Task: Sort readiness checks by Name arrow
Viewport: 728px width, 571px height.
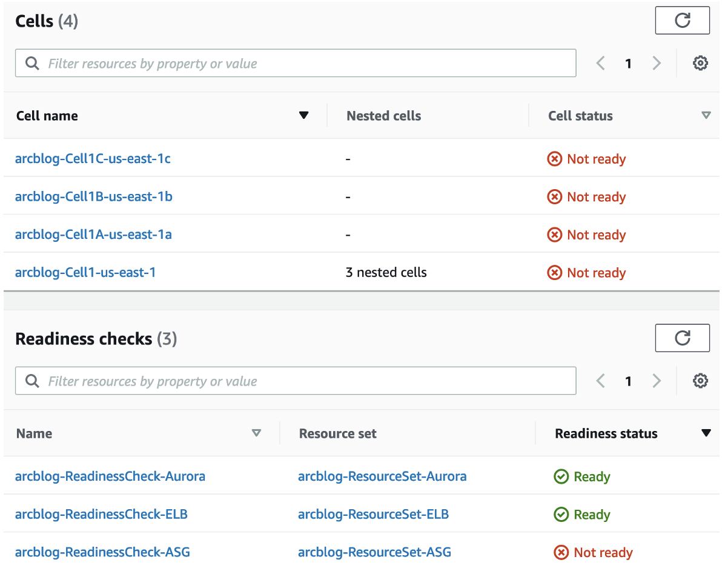Action: coord(256,433)
